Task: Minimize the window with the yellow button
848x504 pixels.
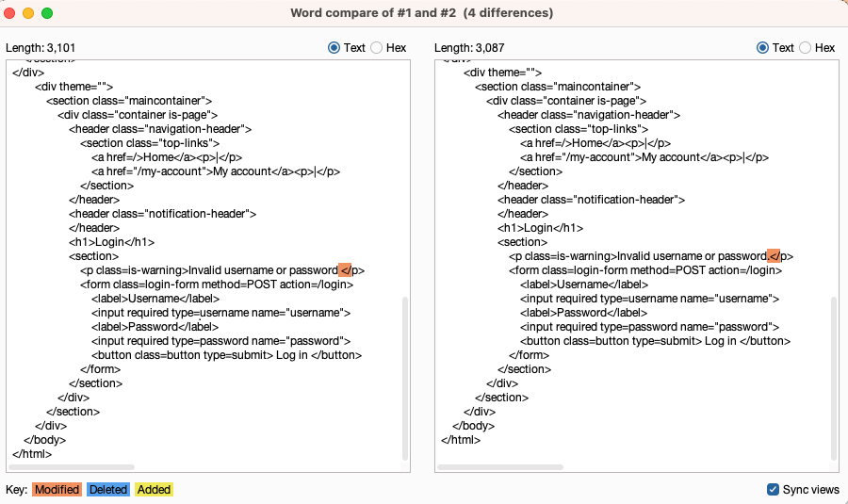Action: click(29, 14)
